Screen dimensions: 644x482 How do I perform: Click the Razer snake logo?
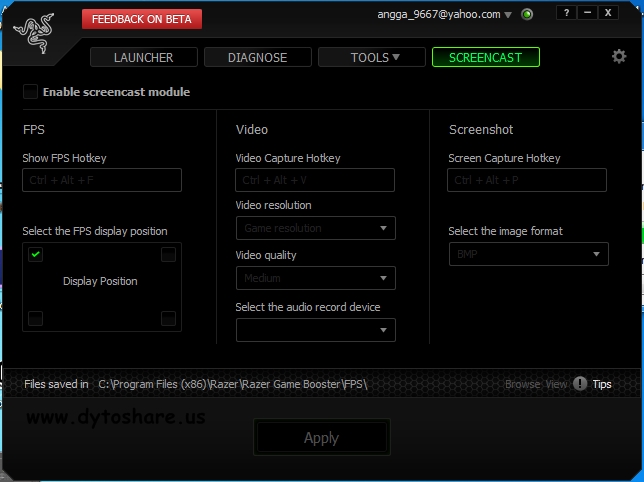click(x=34, y=33)
